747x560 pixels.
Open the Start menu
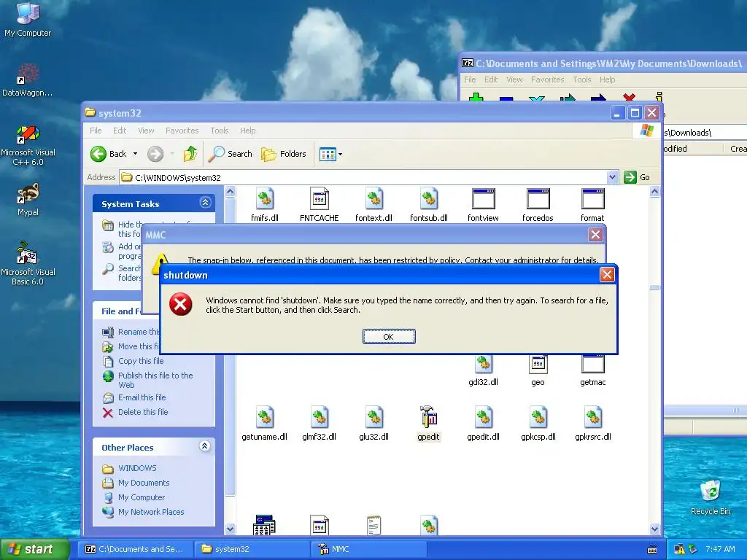(34, 549)
